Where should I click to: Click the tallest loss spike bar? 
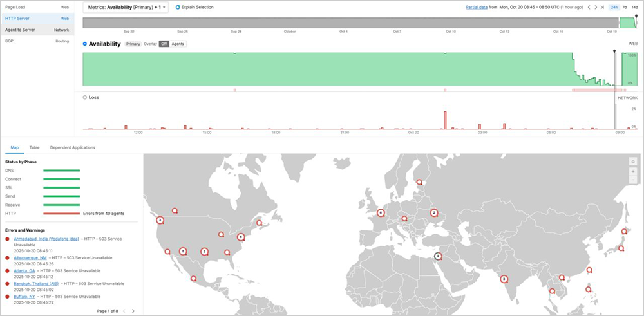[445, 120]
